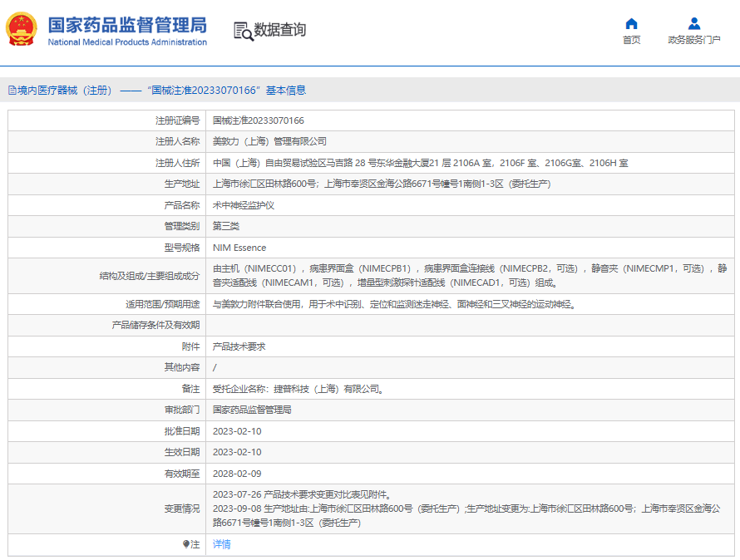This screenshot has width=740, height=560.
Task: Click the 注册人名称 row label
Action: pos(177,141)
